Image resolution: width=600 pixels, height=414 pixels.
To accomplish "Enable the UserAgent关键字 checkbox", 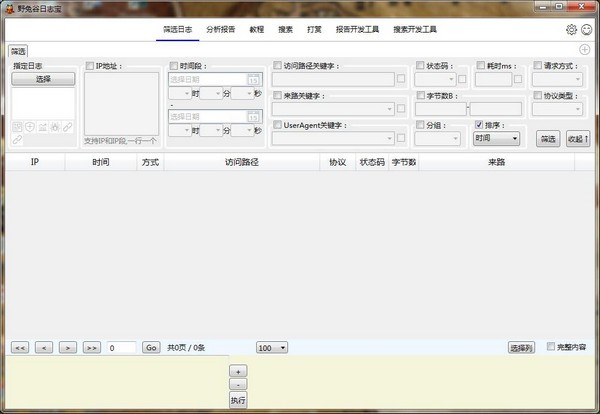I will pyautogui.click(x=277, y=125).
